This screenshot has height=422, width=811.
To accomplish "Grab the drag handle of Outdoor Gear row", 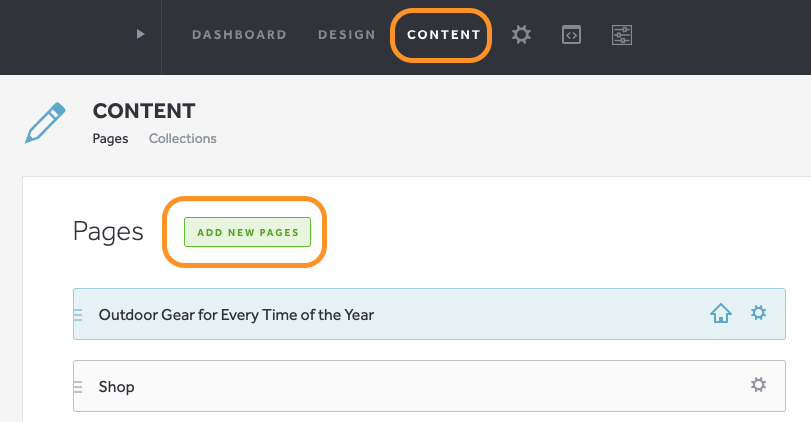I will [79, 315].
